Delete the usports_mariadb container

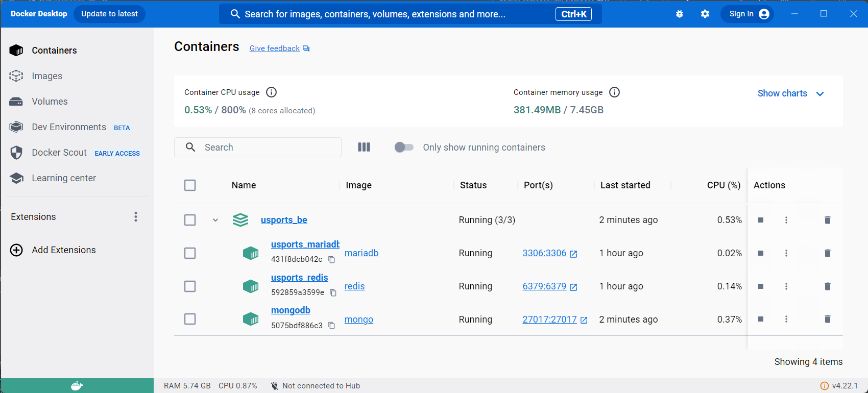point(828,253)
